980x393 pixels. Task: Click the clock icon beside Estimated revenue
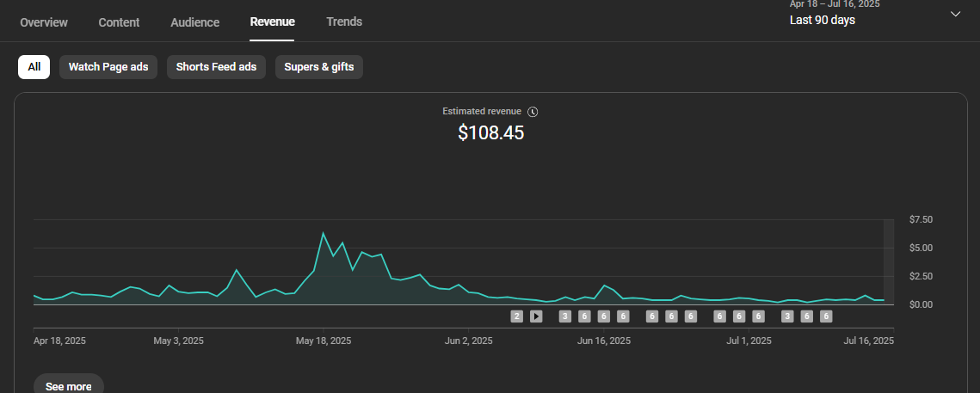533,112
